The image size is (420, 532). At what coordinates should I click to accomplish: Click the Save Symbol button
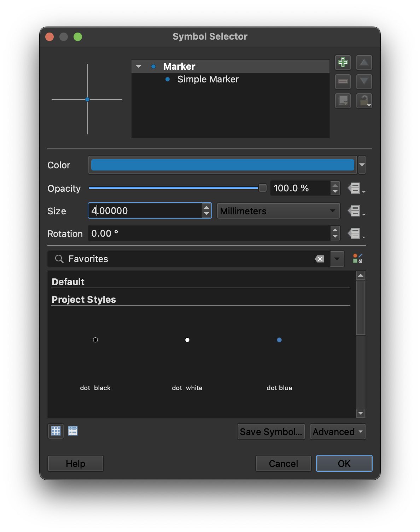click(x=271, y=432)
